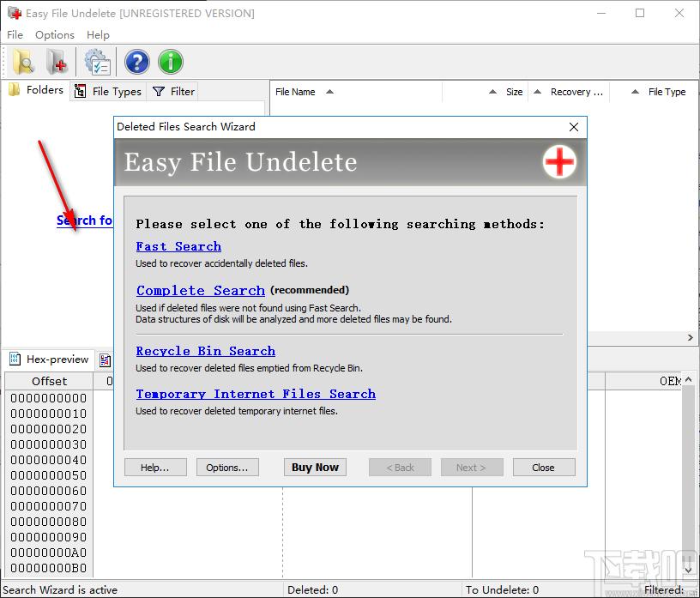Viewport: 700px width, 598px height.
Task: Switch to the File Types tab
Action: click(x=108, y=92)
